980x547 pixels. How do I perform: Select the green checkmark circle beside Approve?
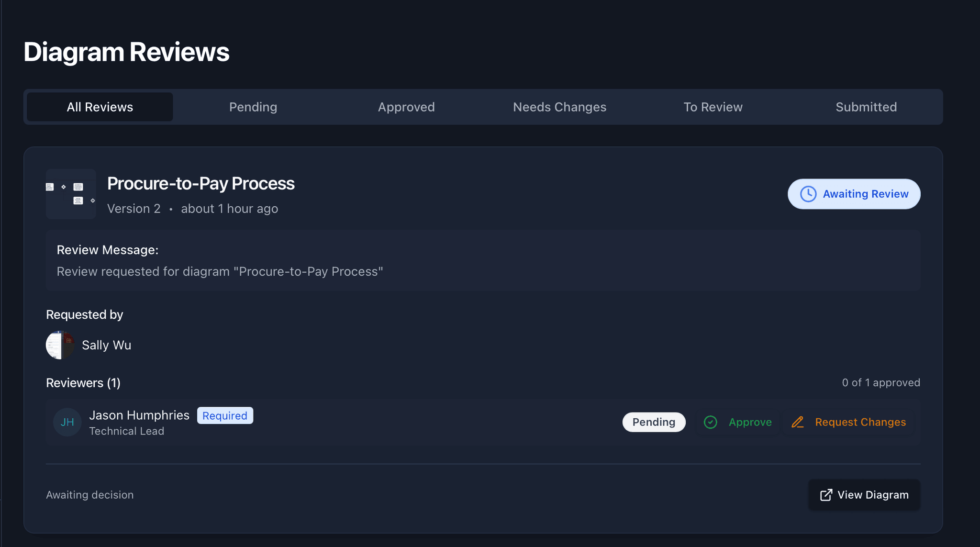click(x=711, y=422)
